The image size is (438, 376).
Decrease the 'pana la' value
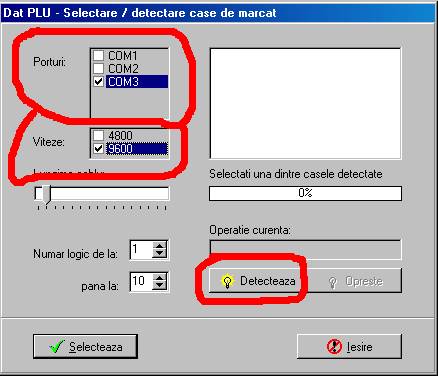coord(159,286)
